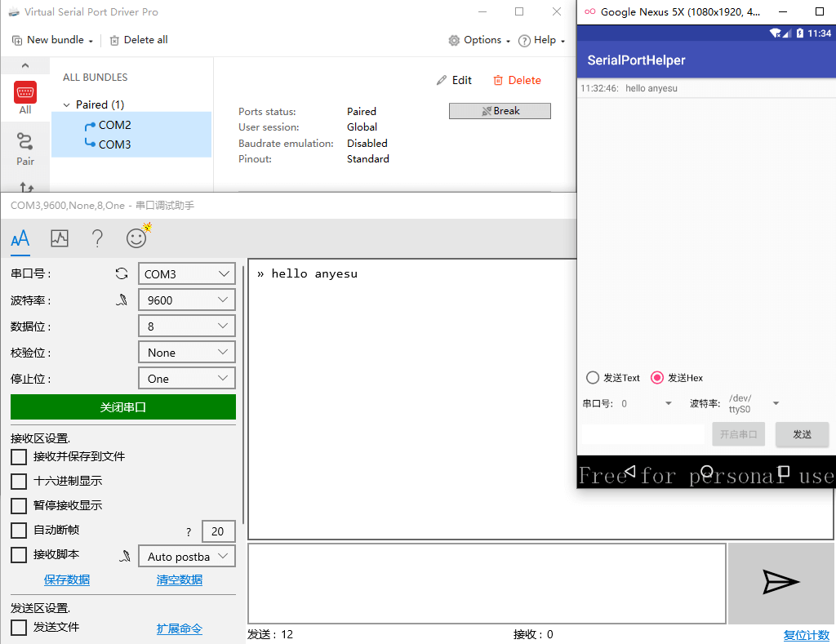Open the Auto postba script dropdown
This screenshot has width=836, height=644.
coord(187,556)
